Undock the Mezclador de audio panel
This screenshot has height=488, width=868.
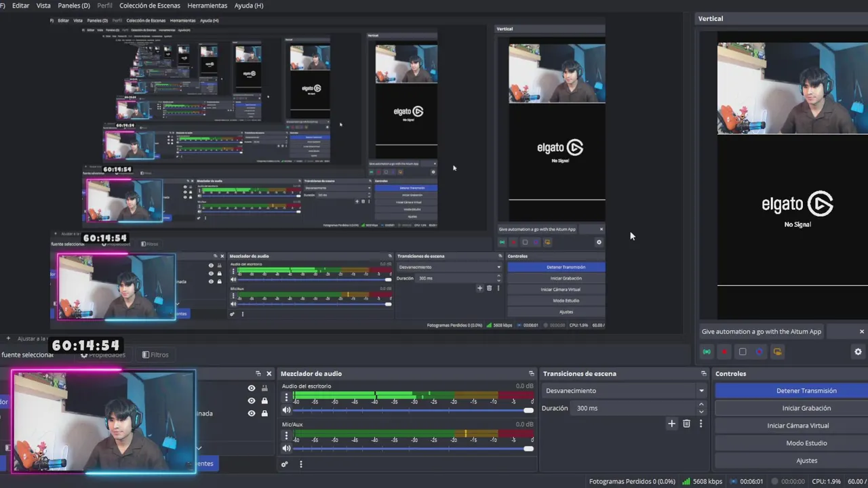pos(531,373)
